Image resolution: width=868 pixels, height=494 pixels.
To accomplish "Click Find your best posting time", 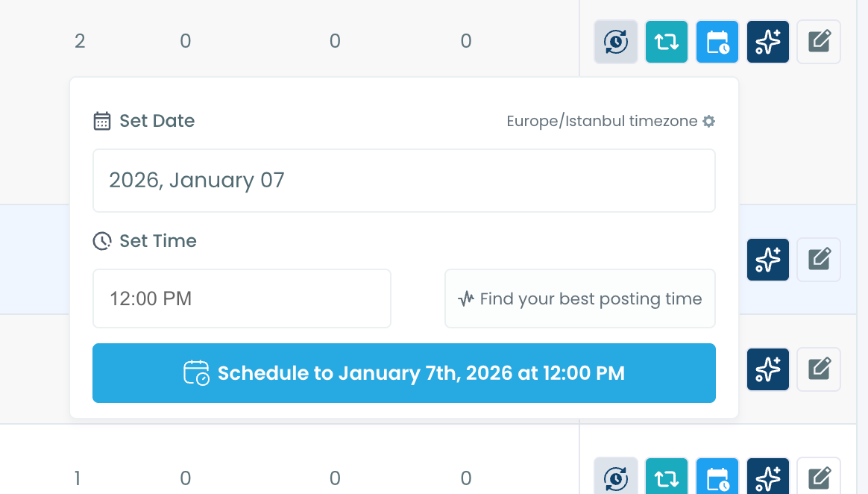I will click(580, 298).
